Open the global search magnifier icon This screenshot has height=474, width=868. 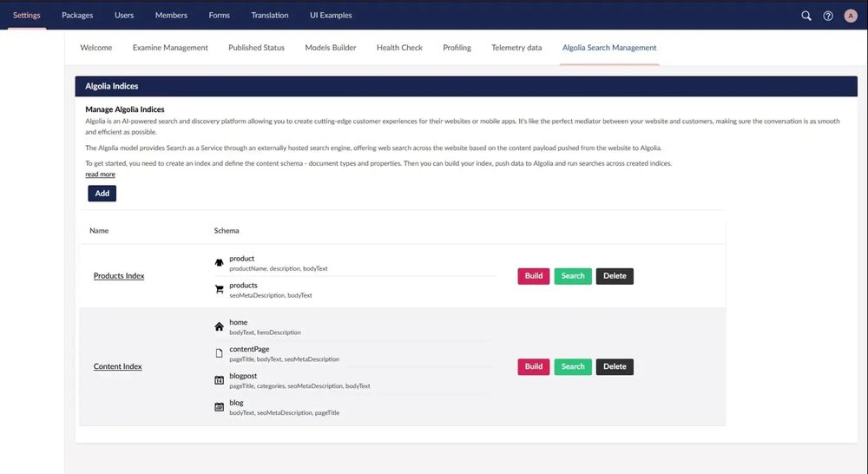[806, 16]
